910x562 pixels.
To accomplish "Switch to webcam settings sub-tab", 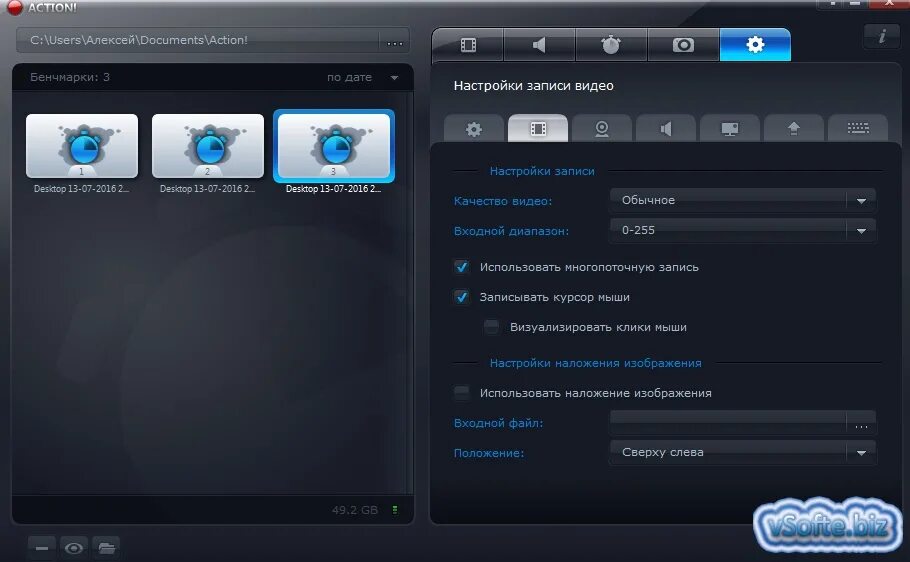I will click(602, 128).
